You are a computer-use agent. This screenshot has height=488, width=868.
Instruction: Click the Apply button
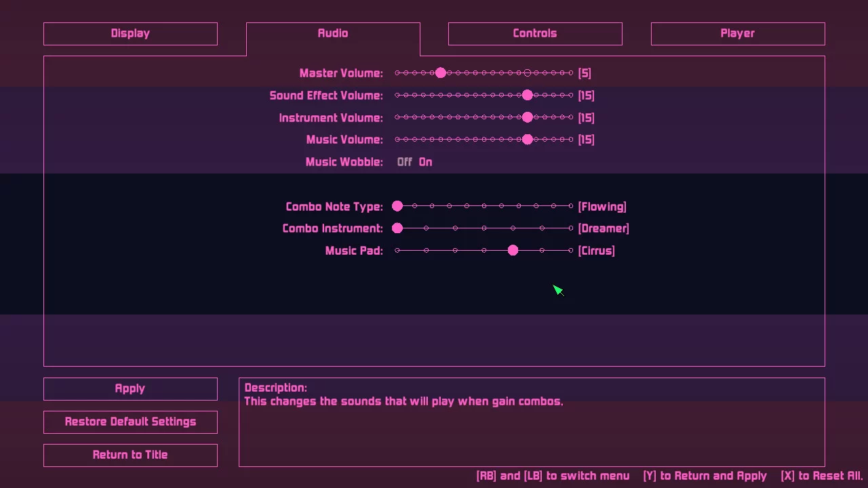coord(130,389)
